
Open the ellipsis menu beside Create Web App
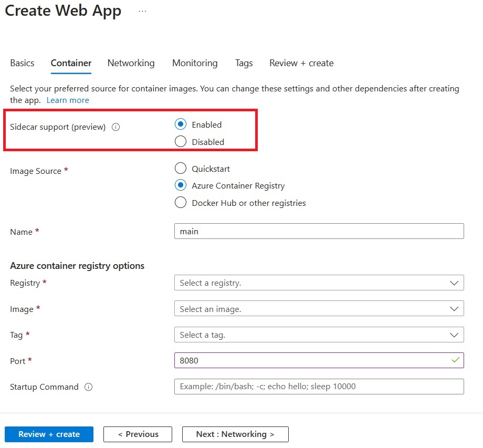141,9
